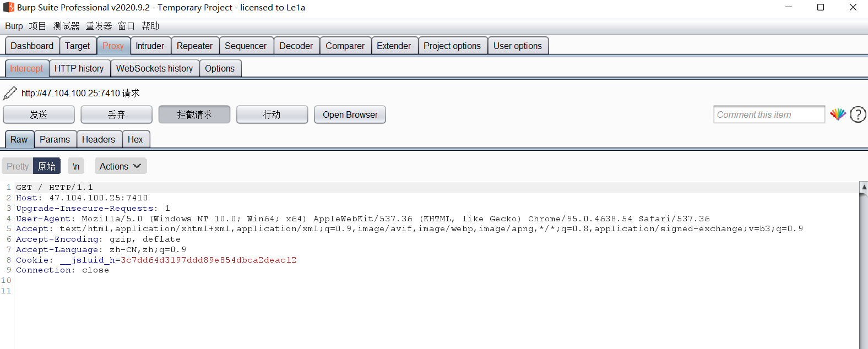Open the WebSockets history sub-tab
This screenshot has height=349, width=868.
[x=155, y=68]
